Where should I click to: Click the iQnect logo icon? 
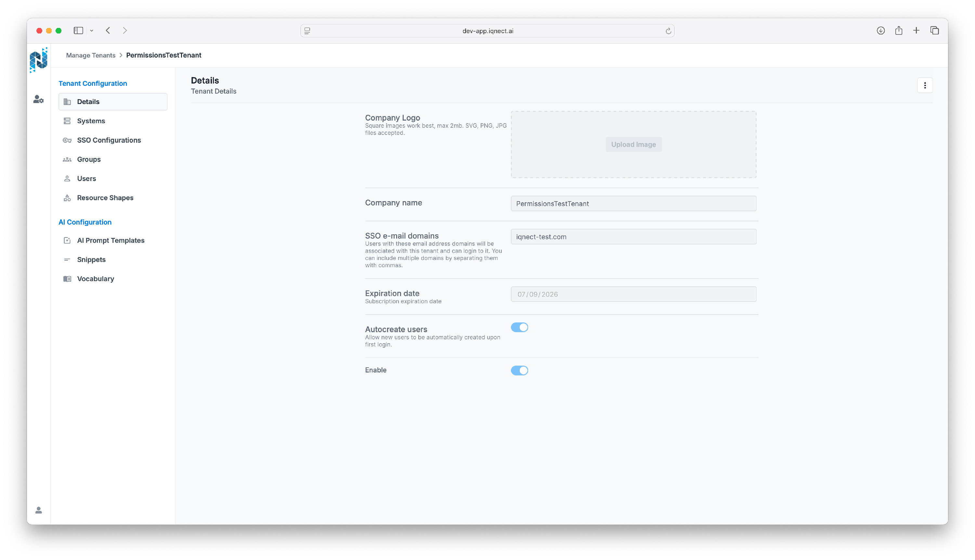[x=38, y=60]
